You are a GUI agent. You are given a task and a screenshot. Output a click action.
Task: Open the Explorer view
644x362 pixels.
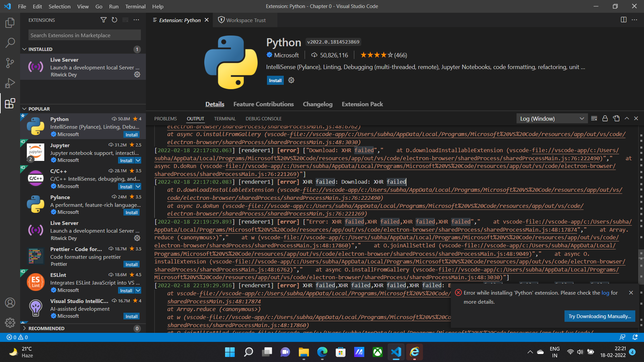10,23
